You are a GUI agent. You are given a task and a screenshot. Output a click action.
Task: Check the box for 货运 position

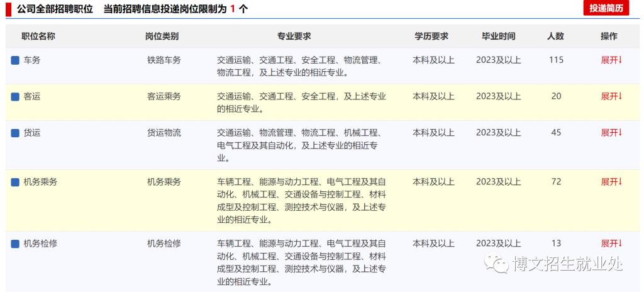[15, 133]
